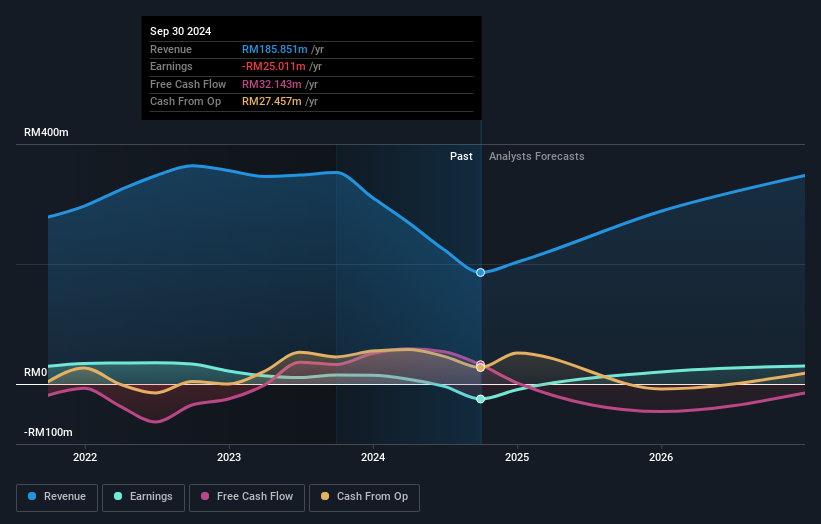821x524 pixels.
Task: Click tooltip value RM185.851m
Action: click(274, 49)
